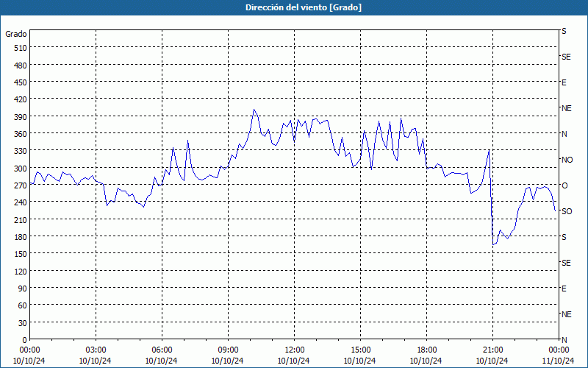Click the 00:00 label above 11/10/24
This screenshot has width=588, height=368.
(559, 350)
